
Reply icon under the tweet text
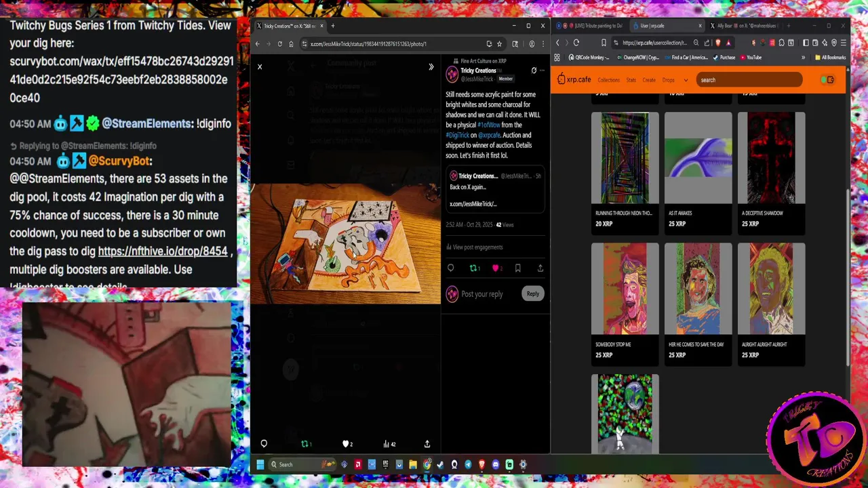point(450,268)
